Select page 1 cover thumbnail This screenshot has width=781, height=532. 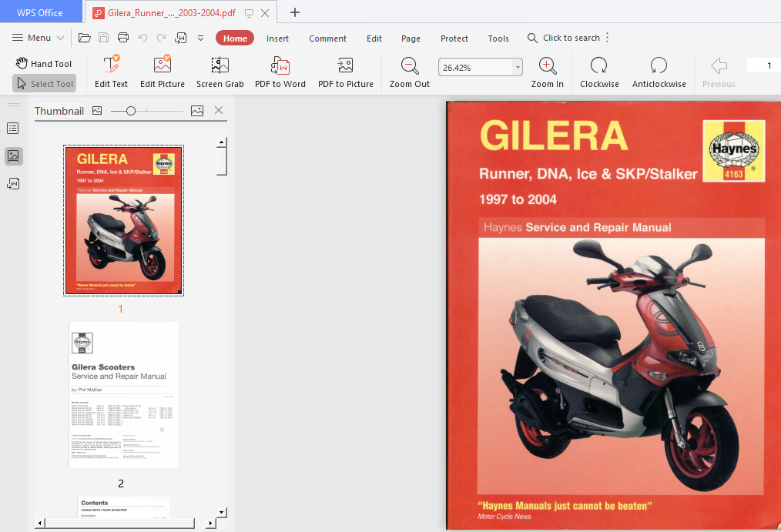click(123, 220)
